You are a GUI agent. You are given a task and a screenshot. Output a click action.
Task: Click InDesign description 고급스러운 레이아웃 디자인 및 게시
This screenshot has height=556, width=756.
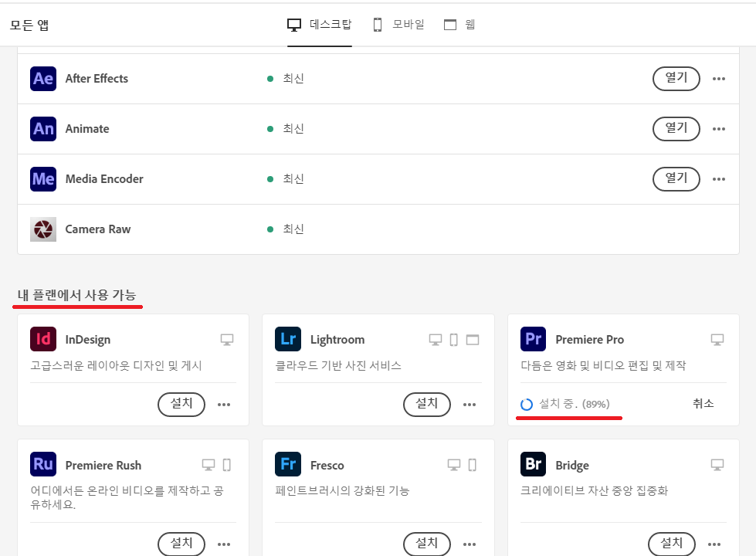click(x=116, y=365)
